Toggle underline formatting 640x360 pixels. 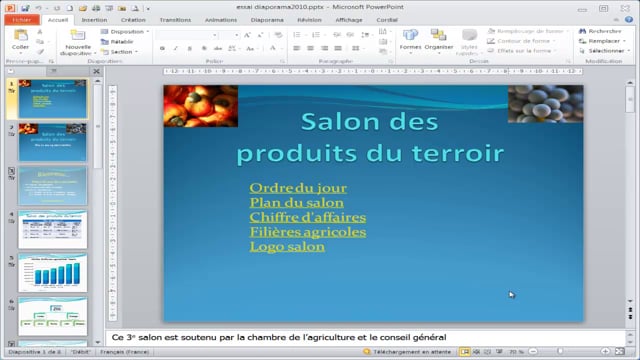pyautogui.click(x=189, y=49)
